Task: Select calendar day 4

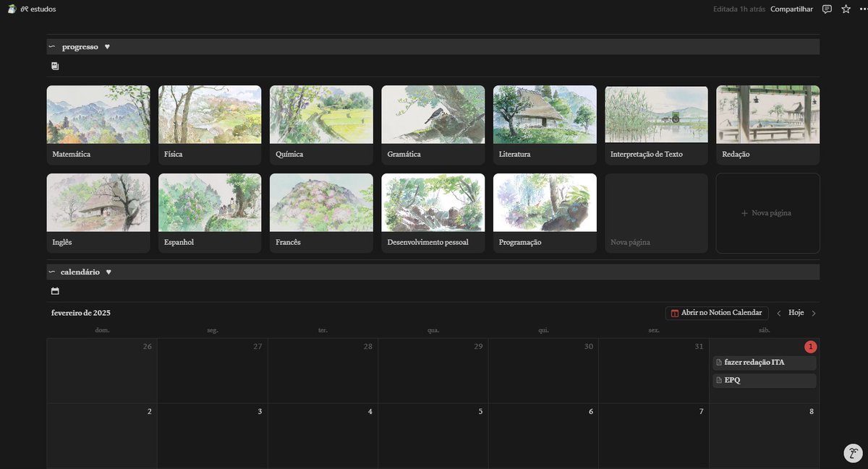Action: pyautogui.click(x=323, y=436)
